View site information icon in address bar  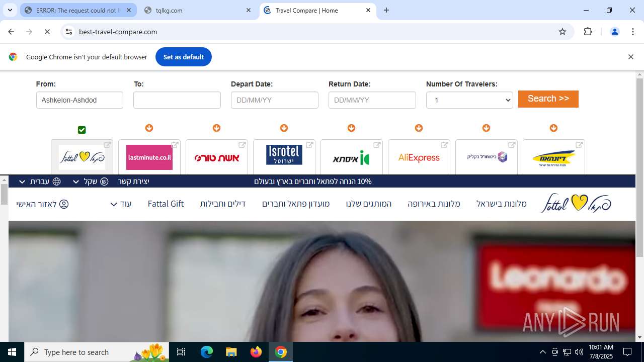point(69,32)
